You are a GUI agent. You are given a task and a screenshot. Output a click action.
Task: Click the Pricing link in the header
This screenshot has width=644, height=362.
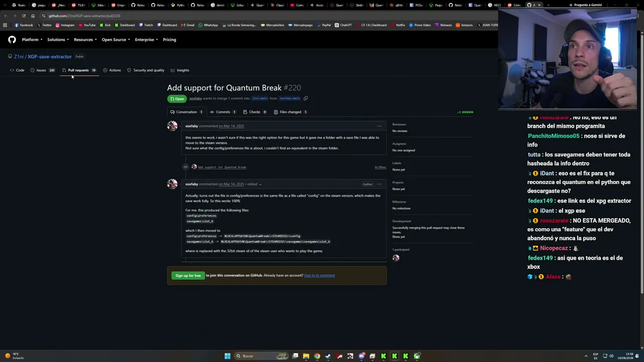tap(170, 40)
